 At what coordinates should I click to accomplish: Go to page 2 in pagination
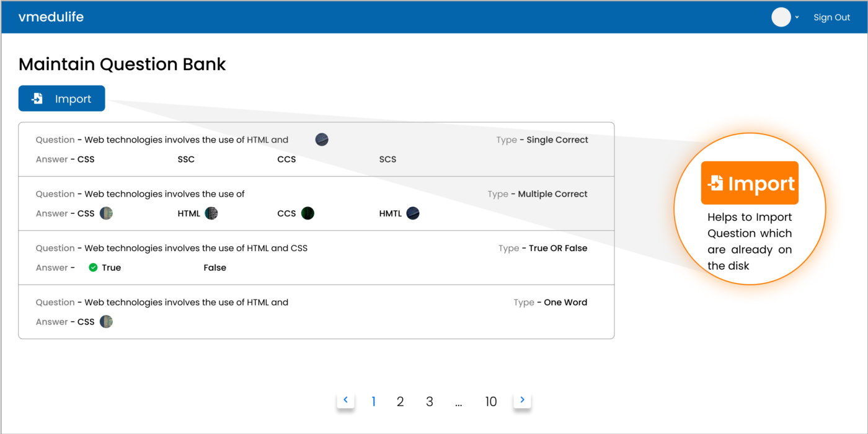point(400,402)
